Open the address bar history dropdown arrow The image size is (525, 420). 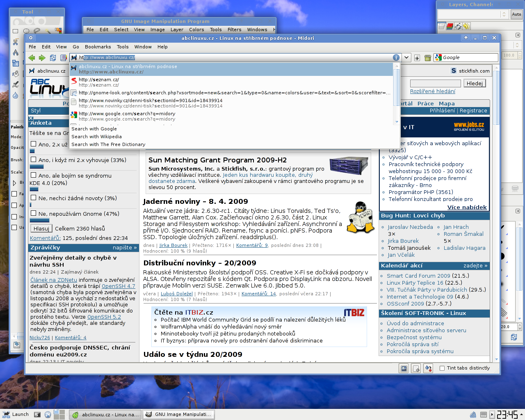[x=406, y=58]
